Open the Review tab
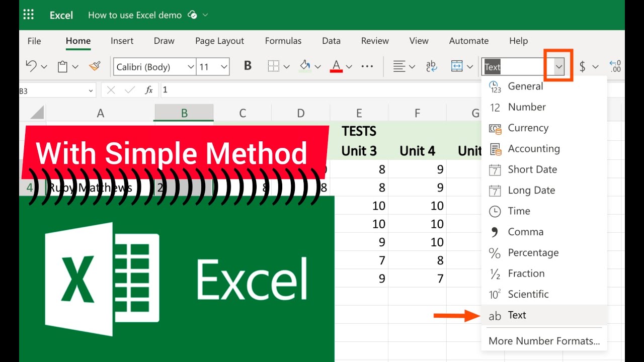The image size is (644, 362). [375, 41]
